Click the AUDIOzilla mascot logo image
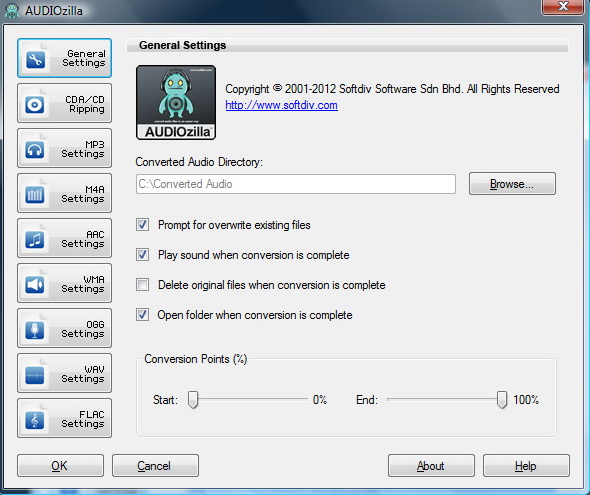 [x=176, y=102]
